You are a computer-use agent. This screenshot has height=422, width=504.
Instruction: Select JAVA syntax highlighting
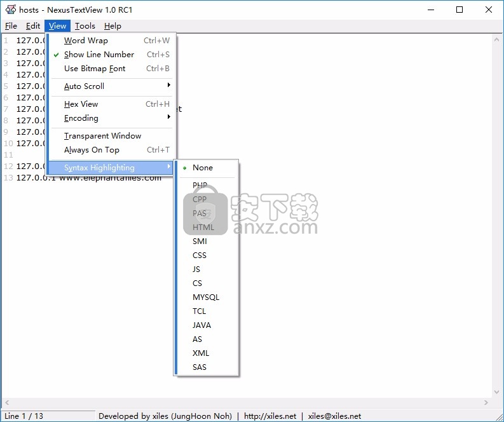[208, 325]
